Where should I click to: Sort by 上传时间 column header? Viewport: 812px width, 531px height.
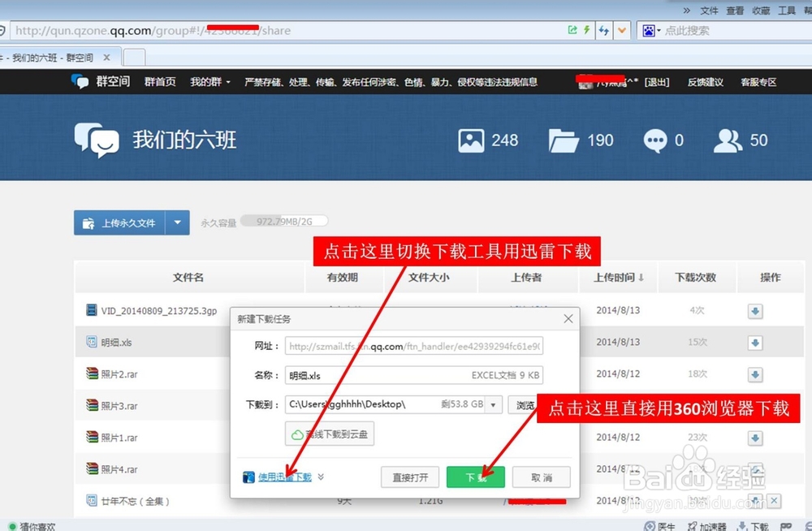618,278
